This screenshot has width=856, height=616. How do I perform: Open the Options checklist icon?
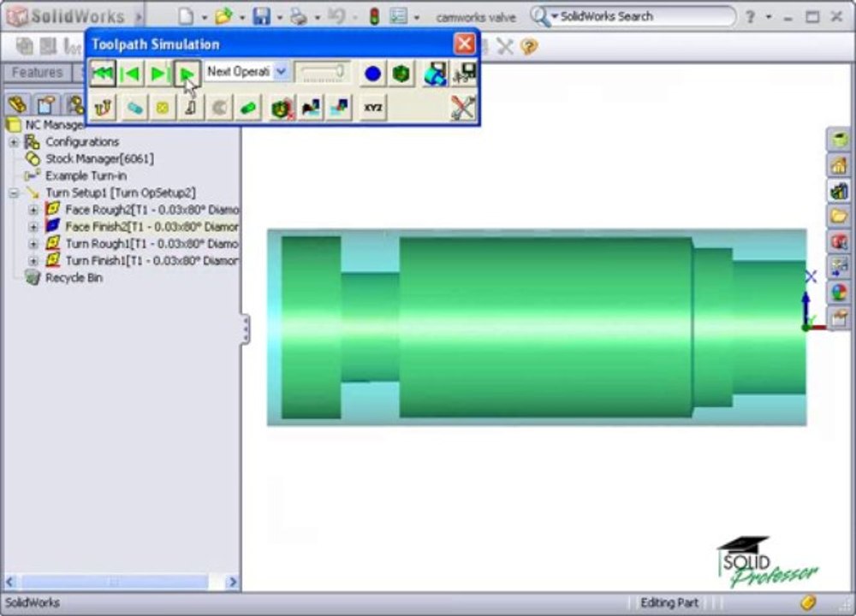tap(399, 16)
